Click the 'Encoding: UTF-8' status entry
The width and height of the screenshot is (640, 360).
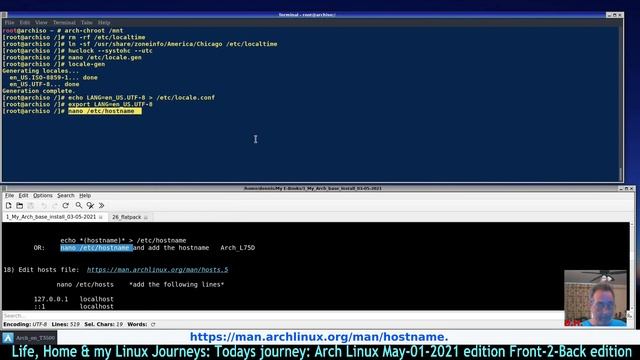(x=25, y=324)
